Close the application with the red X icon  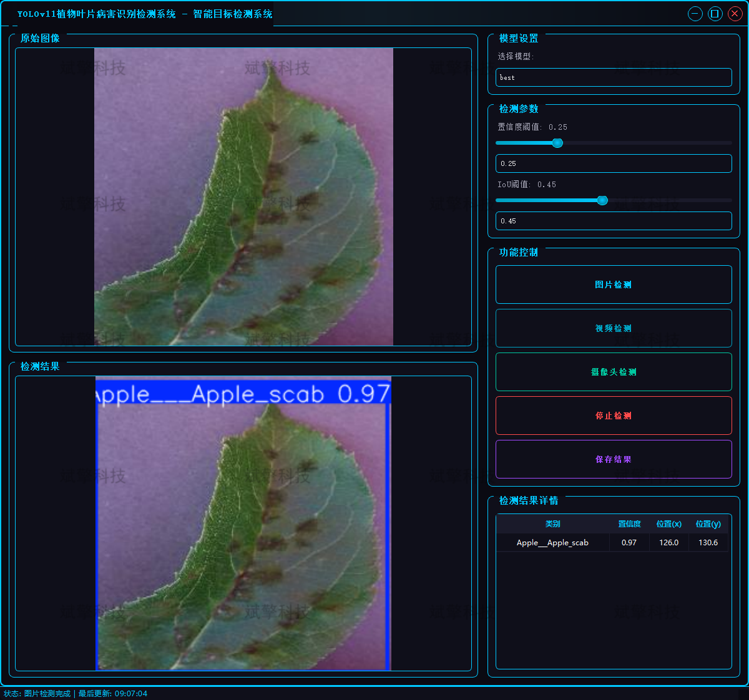735,14
